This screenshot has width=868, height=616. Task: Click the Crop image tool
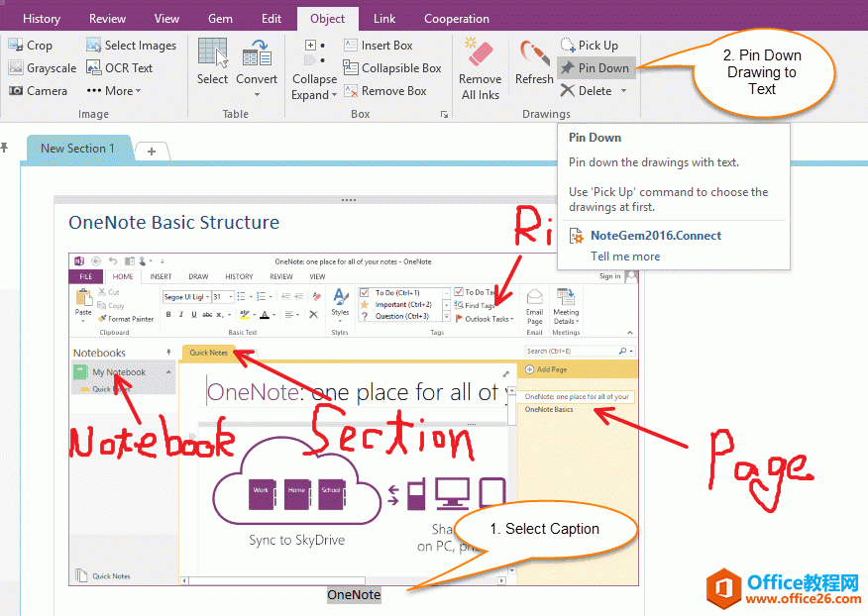pyautogui.click(x=31, y=46)
